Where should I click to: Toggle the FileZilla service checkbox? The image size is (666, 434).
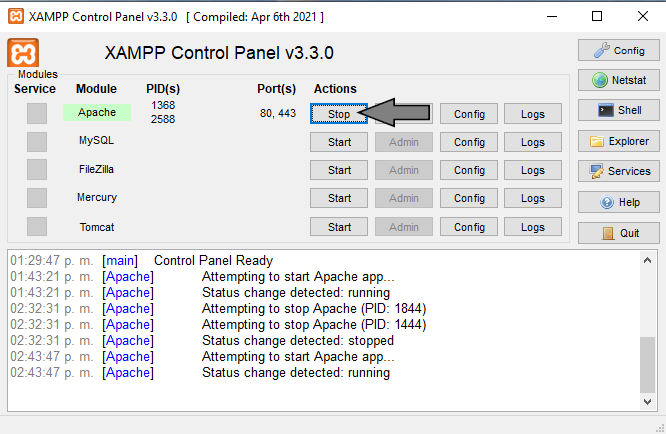pos(37,169)
